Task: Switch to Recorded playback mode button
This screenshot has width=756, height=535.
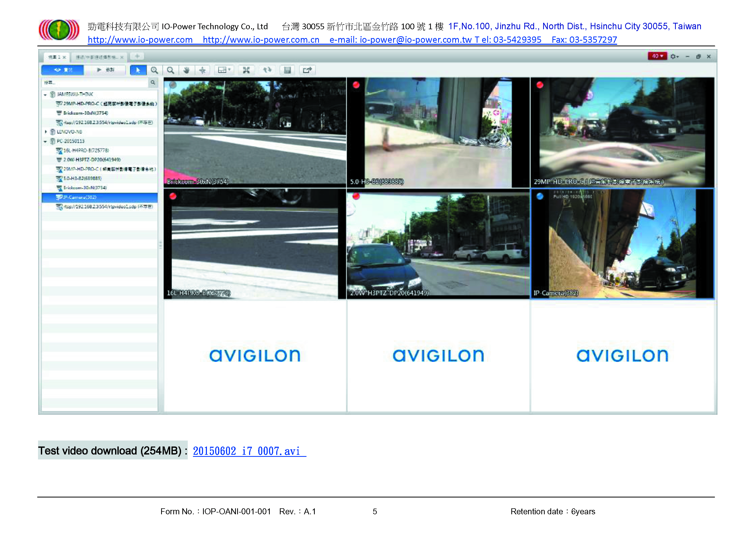Action: 105,70
